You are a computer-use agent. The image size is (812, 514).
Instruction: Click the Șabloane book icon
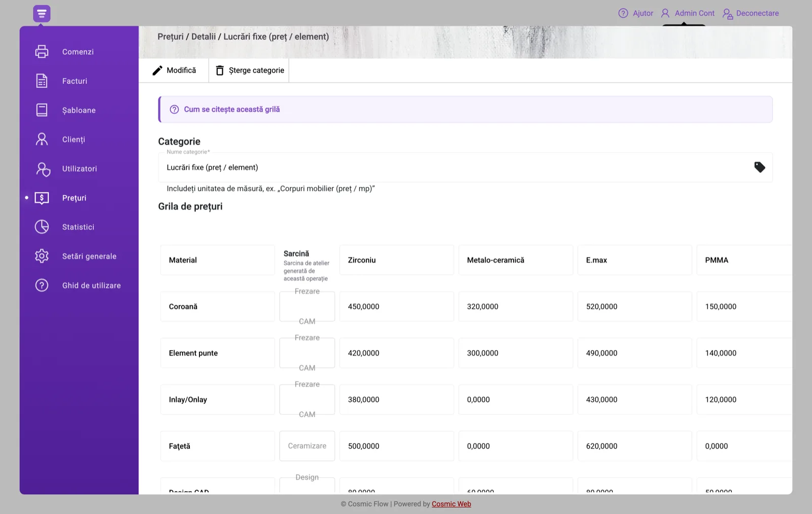(42, 110)
